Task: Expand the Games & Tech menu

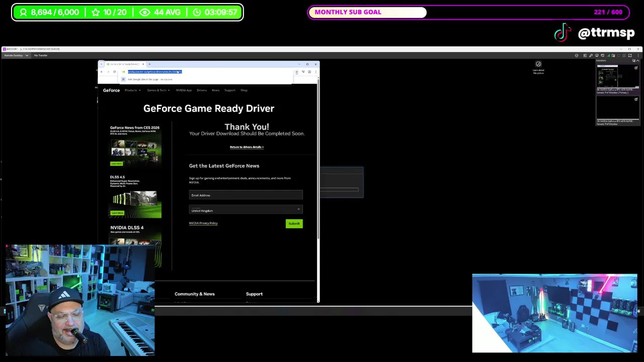Action: (158, 90)
